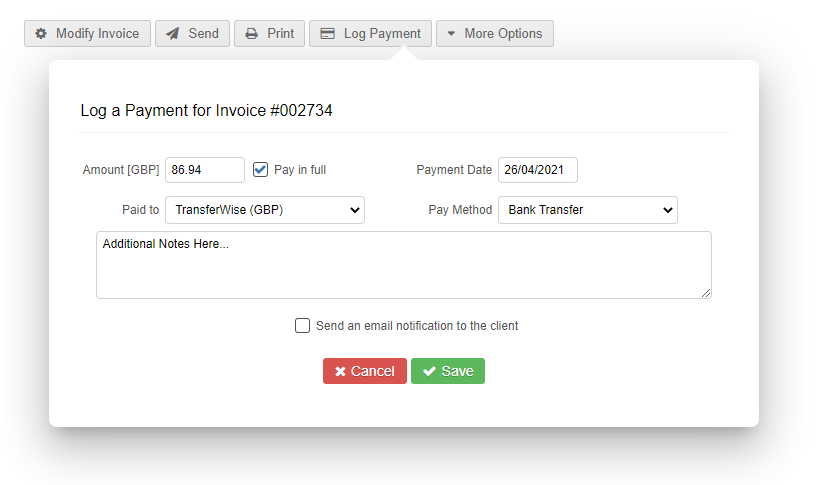Uncheck the Pay in full checkbox

click(x=261, y=170)
